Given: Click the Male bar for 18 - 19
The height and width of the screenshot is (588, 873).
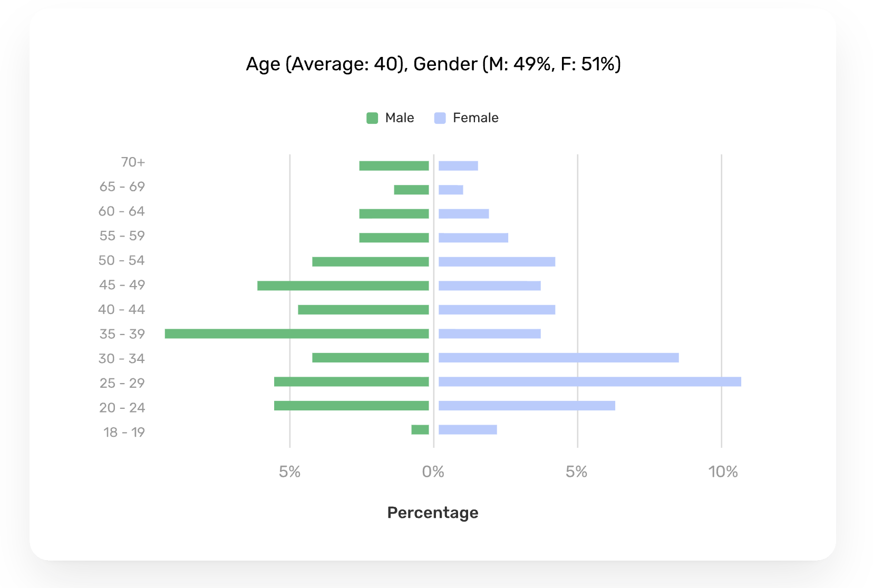Looking at the screenshot, I should pyautogui.click(x=420, y=430).
